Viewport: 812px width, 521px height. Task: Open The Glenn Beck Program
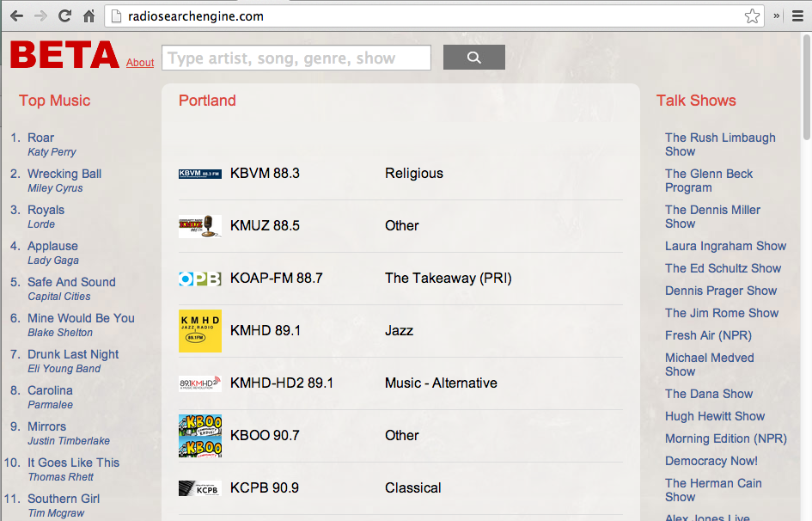(709, 181)
